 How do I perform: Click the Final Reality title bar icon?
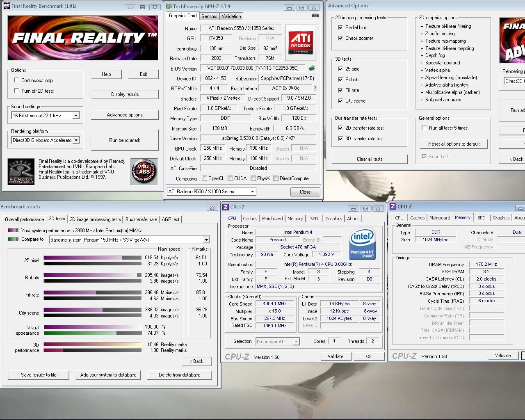(7, 6)
